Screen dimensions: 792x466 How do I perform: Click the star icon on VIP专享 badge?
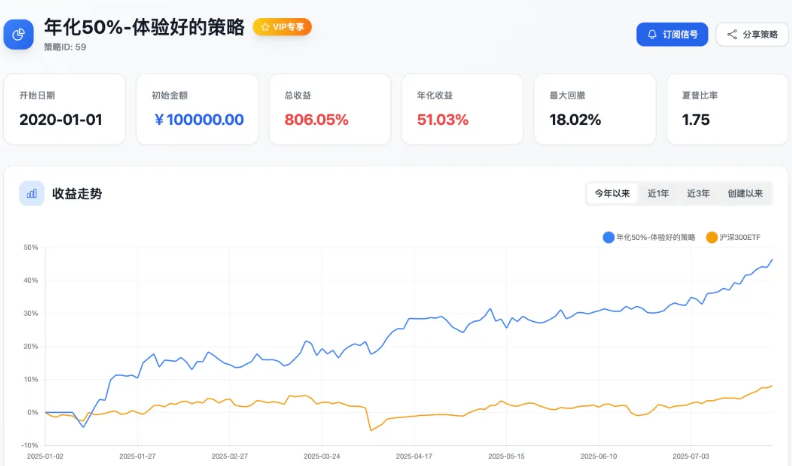point(265,27)
